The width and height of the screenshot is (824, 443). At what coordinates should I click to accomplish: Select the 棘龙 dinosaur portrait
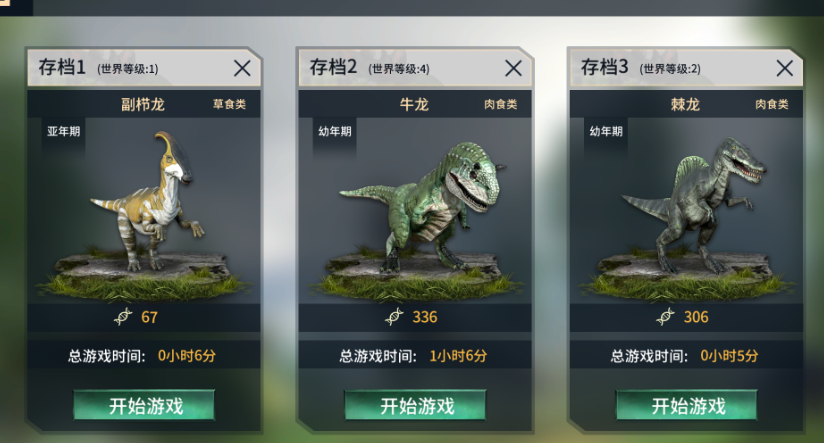tap(694, 205)
